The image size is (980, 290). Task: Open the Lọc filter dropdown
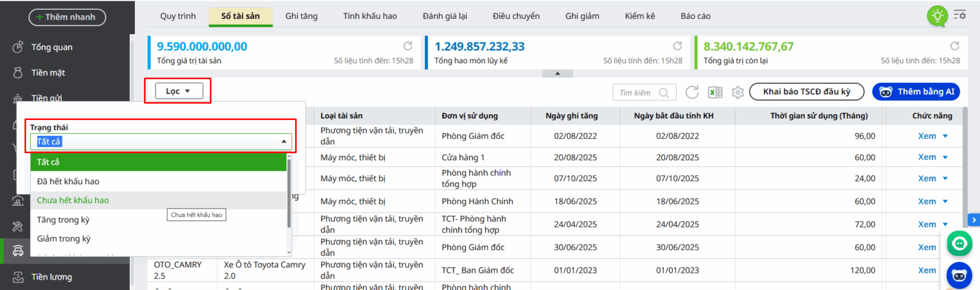tap(178, 91)
